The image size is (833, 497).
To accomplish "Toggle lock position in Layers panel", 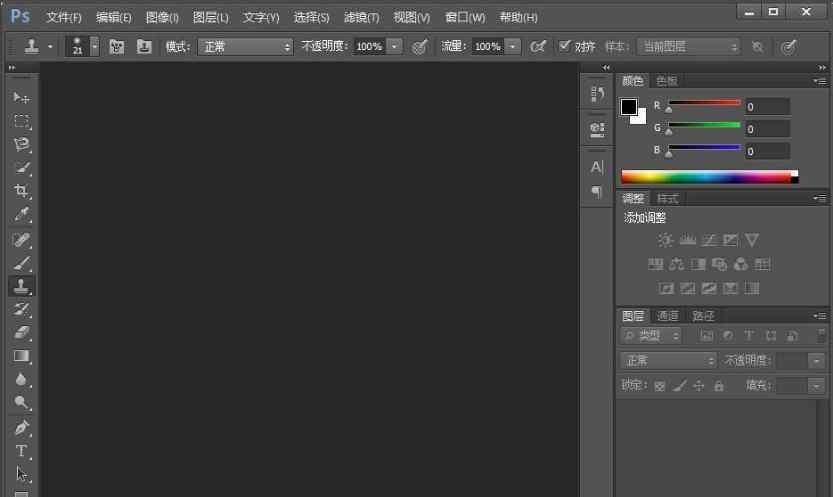I will [x=699, y=386].
